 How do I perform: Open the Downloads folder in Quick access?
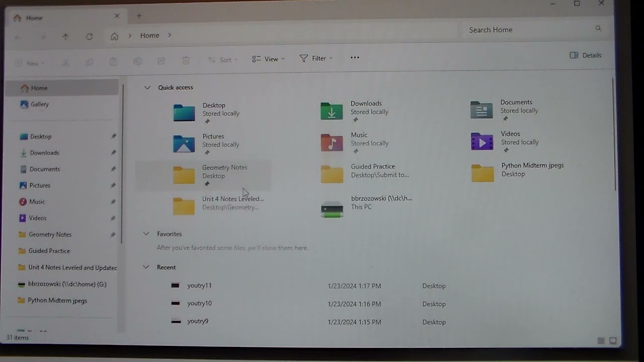pos(355,110)
